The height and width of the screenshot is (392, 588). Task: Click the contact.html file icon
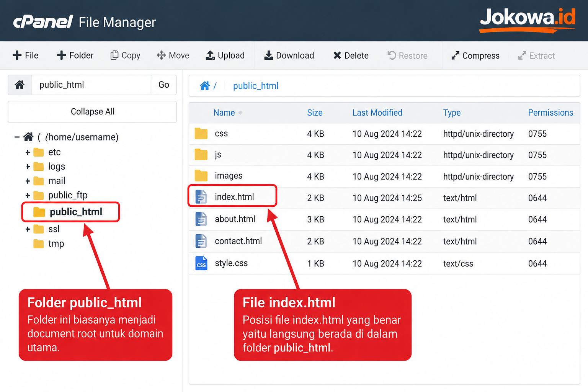(x=201, y=241)
